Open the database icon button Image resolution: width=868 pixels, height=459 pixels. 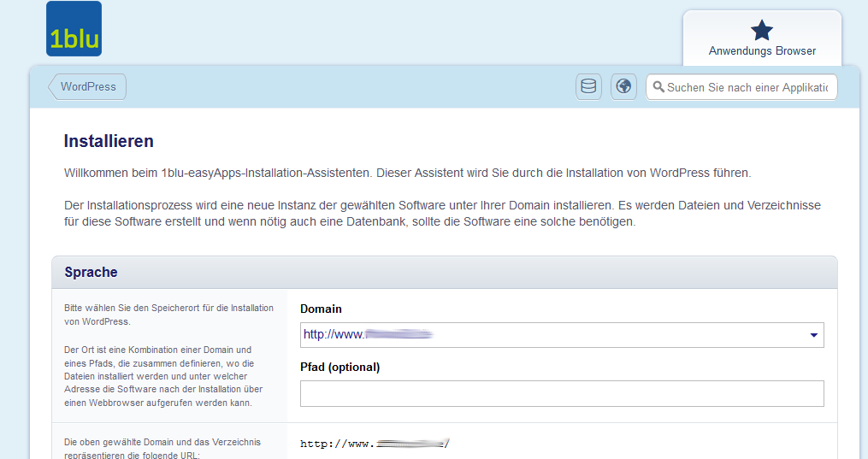(x=588, y=87)
